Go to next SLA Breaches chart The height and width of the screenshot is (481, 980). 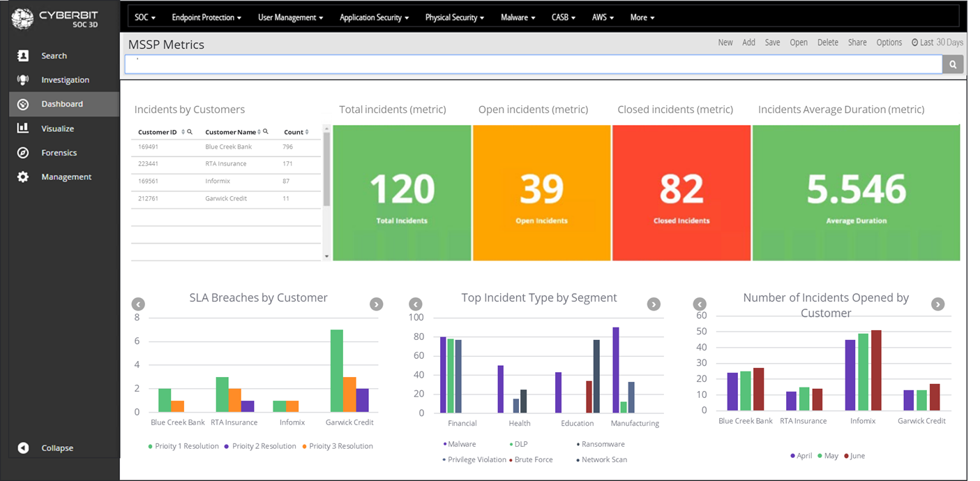[377, 304]
